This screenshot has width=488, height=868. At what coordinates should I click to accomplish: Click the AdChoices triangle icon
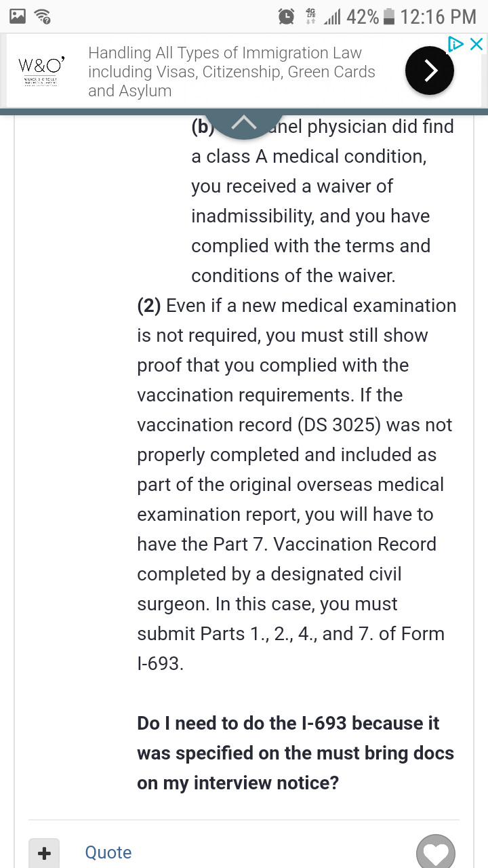point(456,45)
